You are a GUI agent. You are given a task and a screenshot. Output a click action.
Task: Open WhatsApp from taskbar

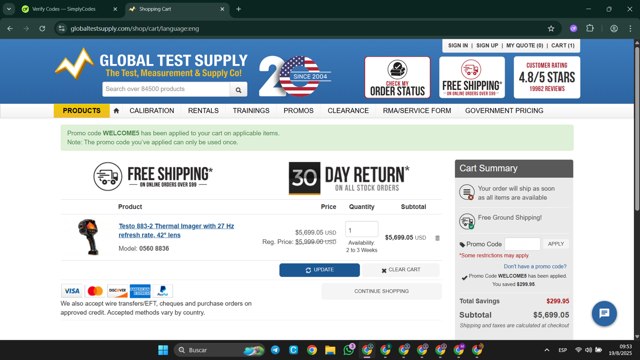click(349, 350)
